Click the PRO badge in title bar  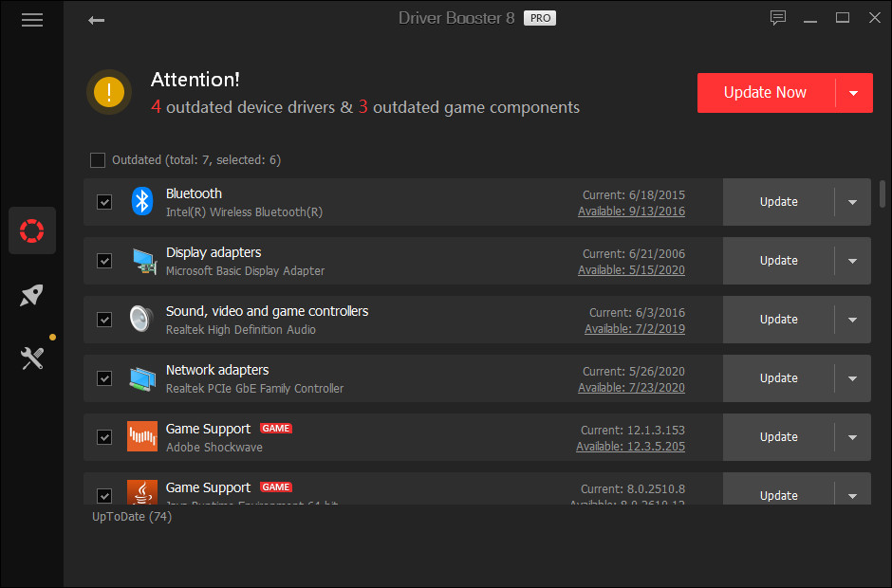click(x=540, y=18)
